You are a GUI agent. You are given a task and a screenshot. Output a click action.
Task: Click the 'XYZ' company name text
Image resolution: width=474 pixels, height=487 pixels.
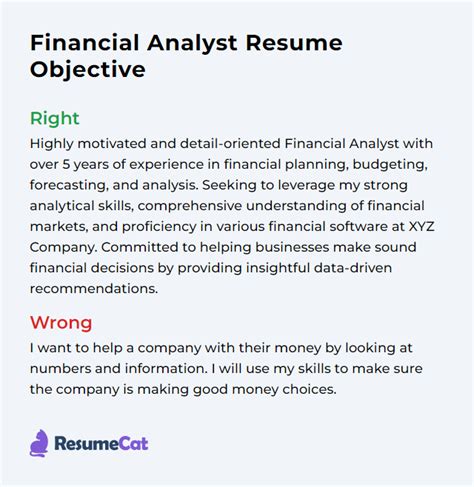click(x=422, y=226)
